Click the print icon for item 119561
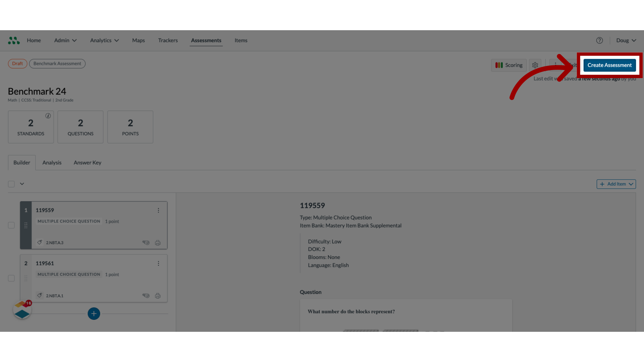The image size is (644, 362). (157, 295)
